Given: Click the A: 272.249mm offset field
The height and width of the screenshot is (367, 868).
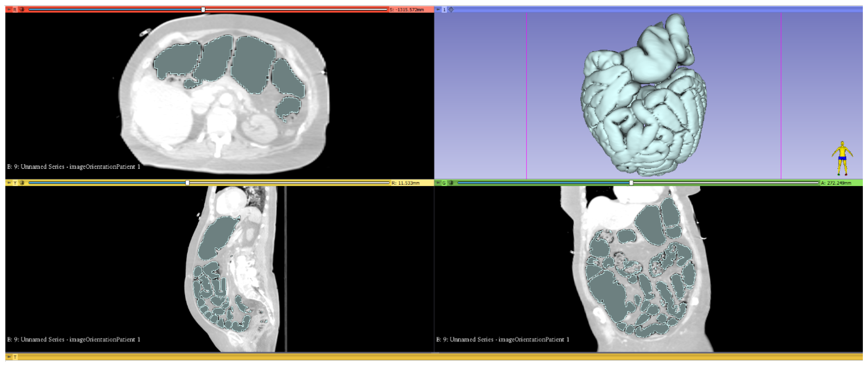Looking at the screenshot, I should pos(836,183).
